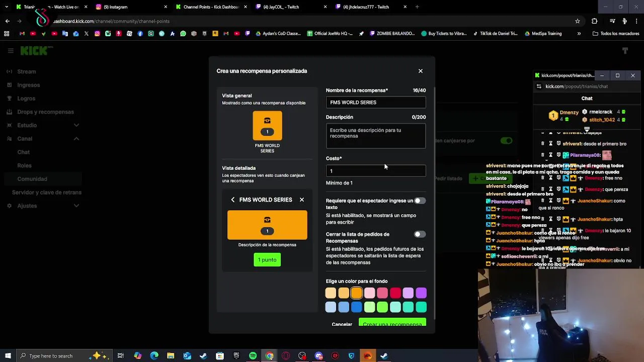This screenshot has height=362, width=644.
Task: Open the Google apps grid bookmark
Action: point(7,34)
